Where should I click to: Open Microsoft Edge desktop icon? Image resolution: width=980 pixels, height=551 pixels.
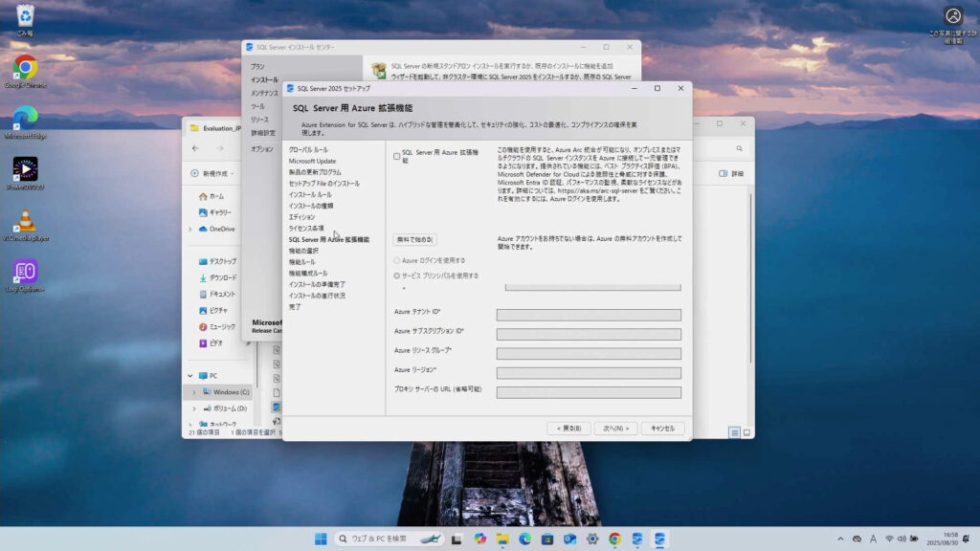(x=25, y=122)
